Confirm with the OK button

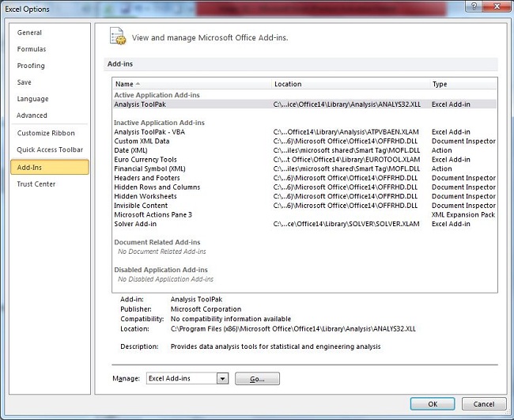[x=433, y=404]
